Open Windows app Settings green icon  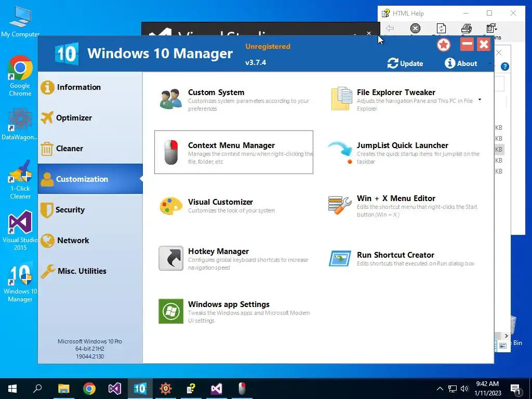171,311
